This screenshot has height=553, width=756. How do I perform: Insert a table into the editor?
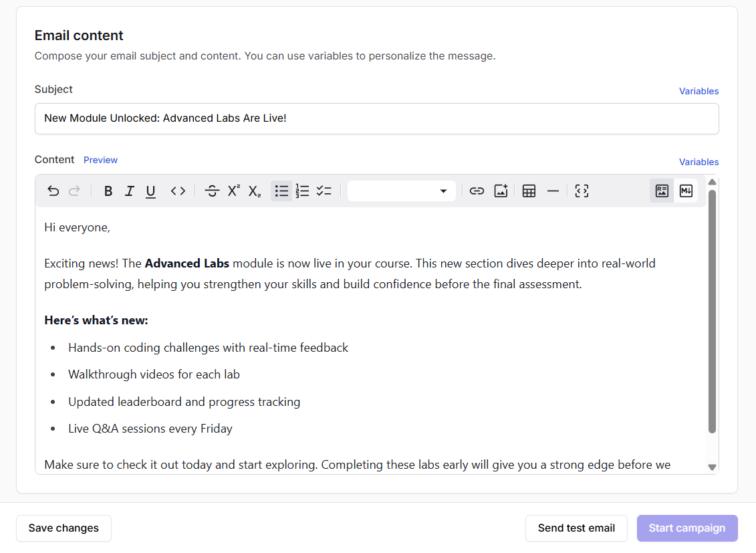point(529,191)
